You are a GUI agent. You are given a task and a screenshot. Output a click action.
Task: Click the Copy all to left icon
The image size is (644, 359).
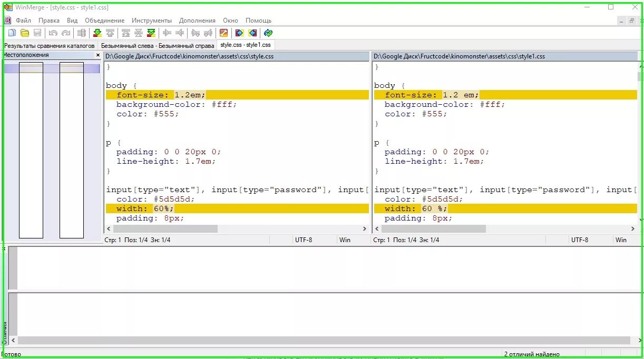[x=252, y=33]
